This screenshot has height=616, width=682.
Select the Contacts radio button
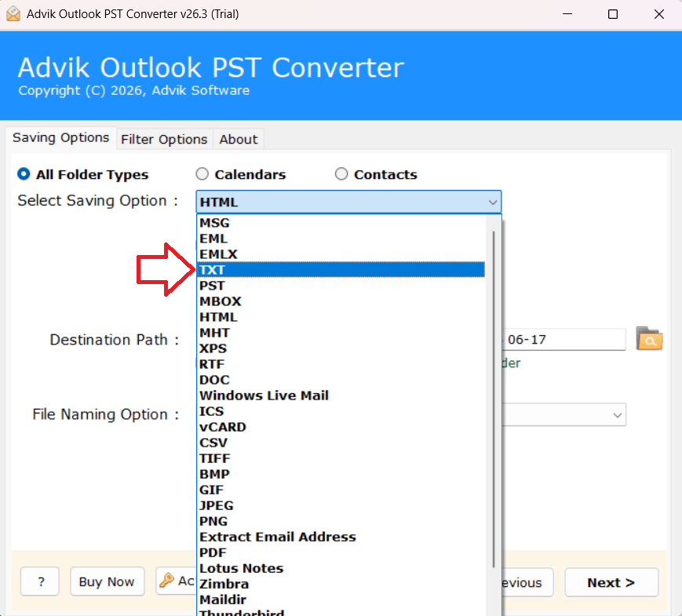point(341,174)
